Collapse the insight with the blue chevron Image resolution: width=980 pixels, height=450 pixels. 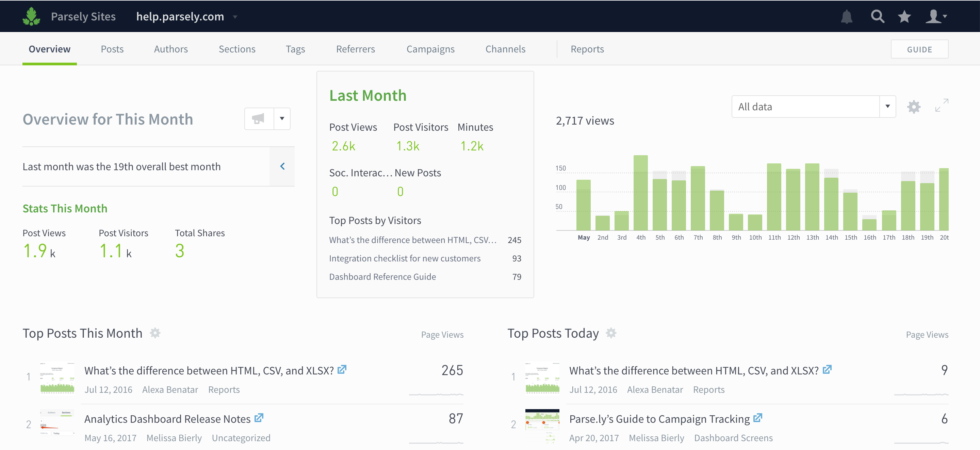[282, 166]
